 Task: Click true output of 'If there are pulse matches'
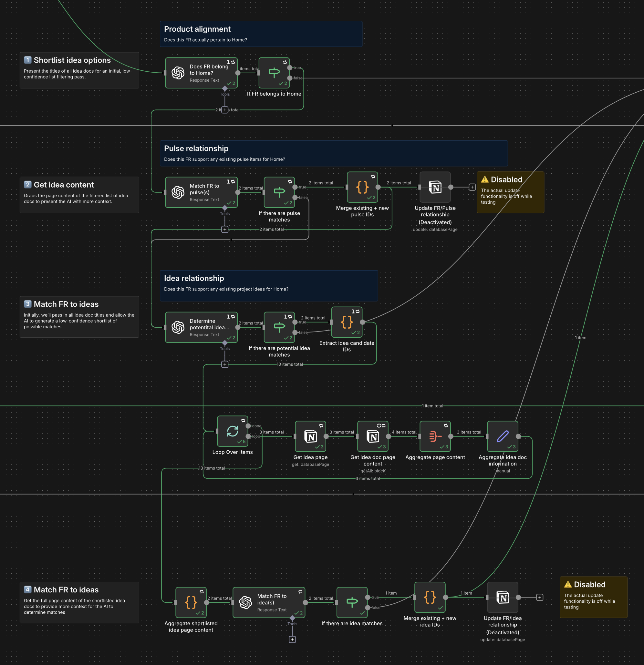295,187
